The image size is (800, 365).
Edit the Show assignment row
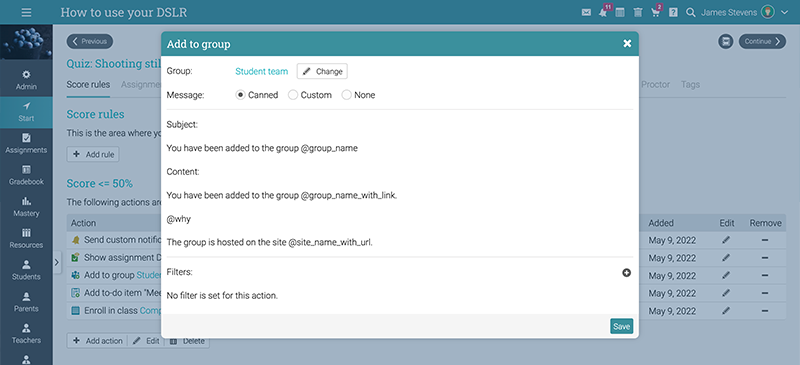click(727, 258)
